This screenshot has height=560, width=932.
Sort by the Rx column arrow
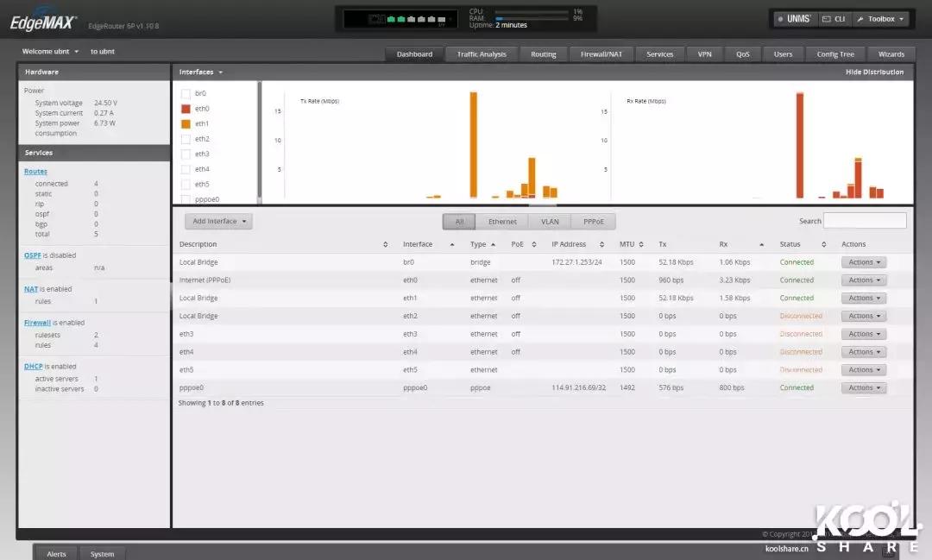pos(761,244)
